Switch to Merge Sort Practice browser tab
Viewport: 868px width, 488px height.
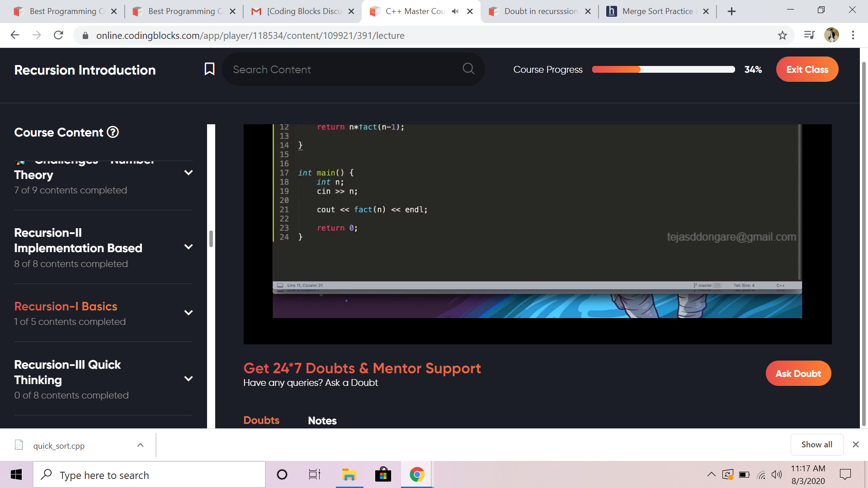point(656,11)
